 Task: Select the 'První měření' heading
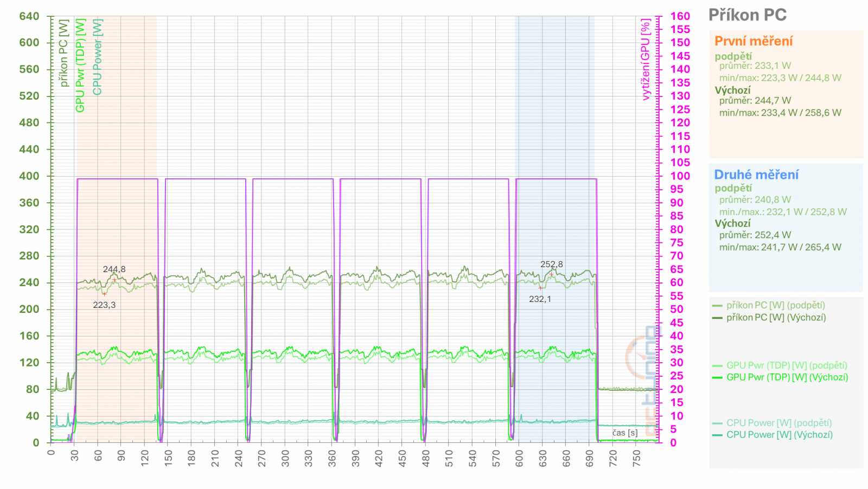click(754, 41)
